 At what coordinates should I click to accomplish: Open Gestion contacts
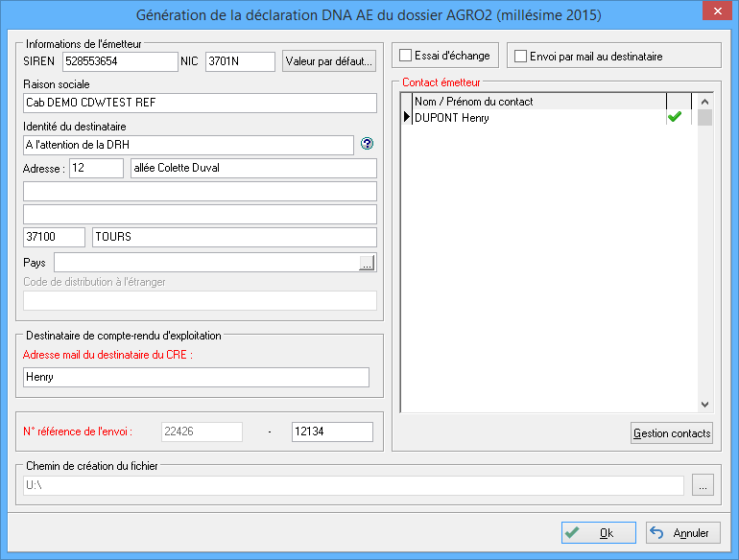coord(671,433)
